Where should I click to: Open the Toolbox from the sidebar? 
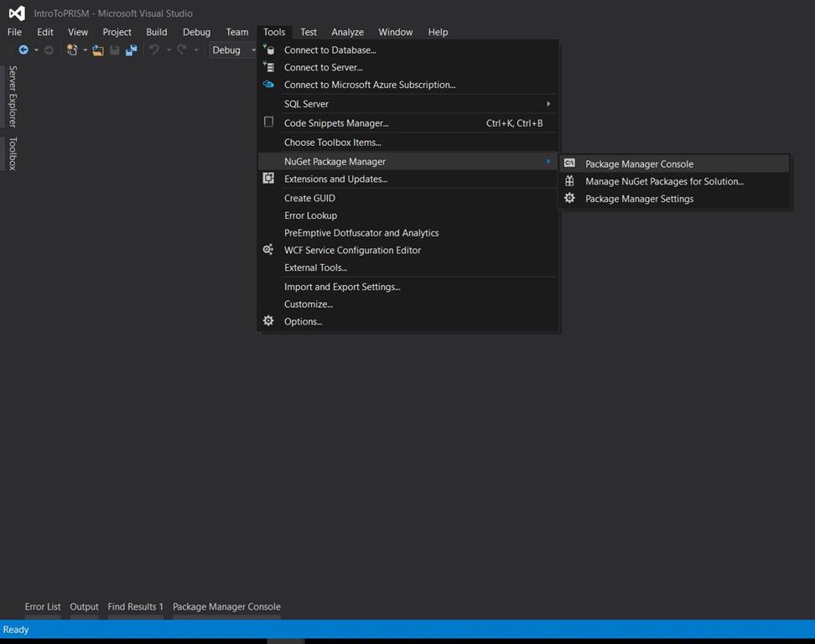(x=13, y=153)
